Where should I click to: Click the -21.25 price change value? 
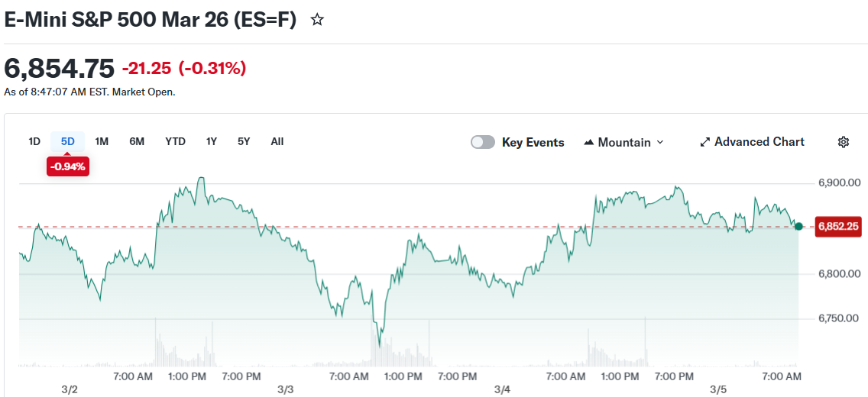147,69
